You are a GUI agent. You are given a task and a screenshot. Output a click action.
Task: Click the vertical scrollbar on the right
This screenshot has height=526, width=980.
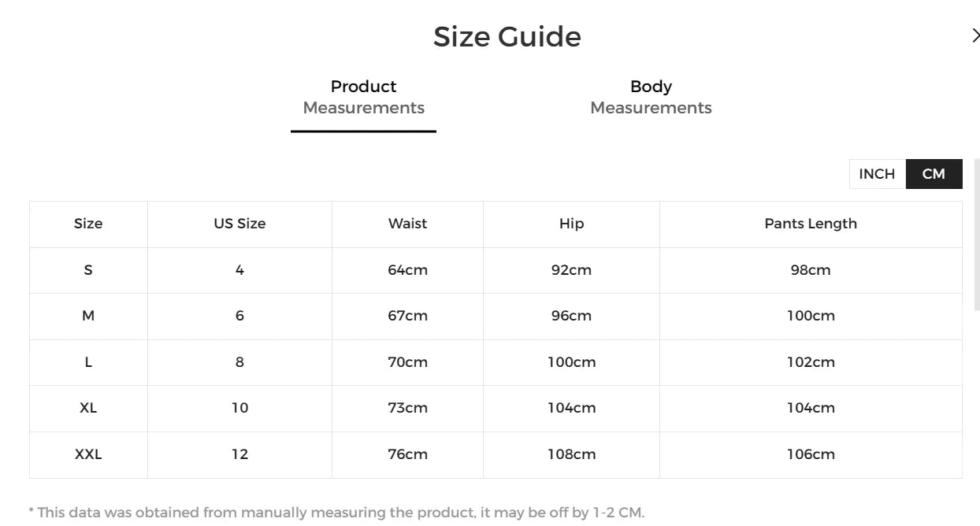pos(977,236)
